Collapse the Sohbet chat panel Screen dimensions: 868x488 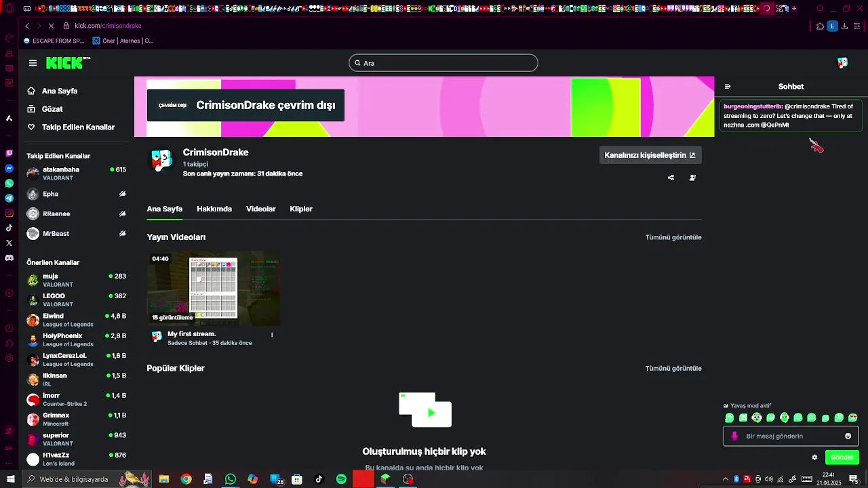click(x=728, y=87)
